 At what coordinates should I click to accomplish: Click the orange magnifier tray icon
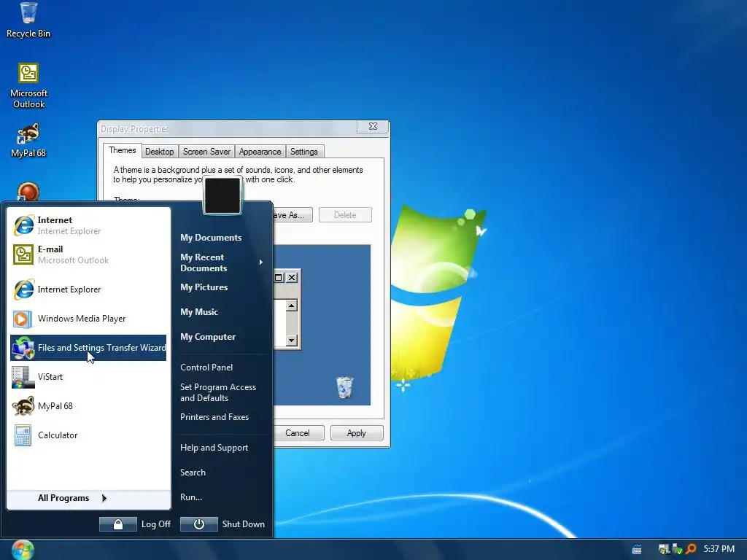[691, 549]
